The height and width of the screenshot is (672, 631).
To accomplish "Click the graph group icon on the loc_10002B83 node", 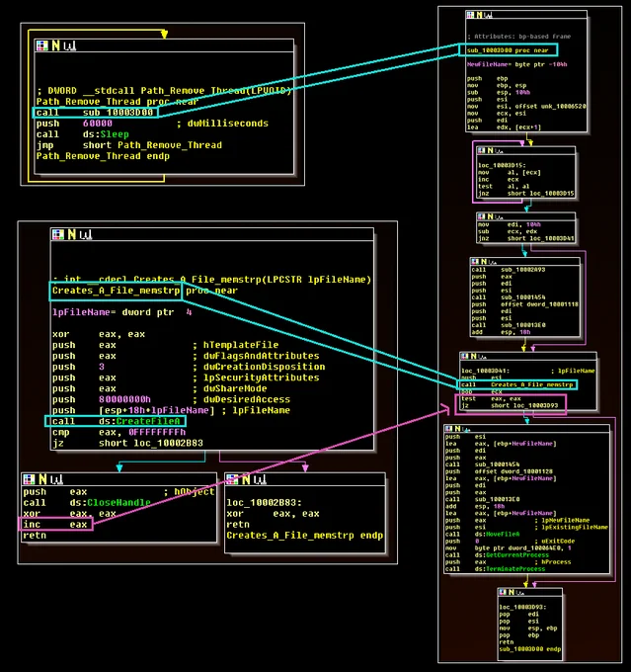I will 260,479.
